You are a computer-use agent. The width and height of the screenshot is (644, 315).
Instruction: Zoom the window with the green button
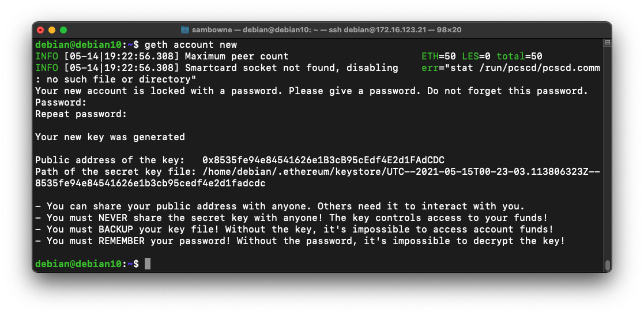coord(63,30)
